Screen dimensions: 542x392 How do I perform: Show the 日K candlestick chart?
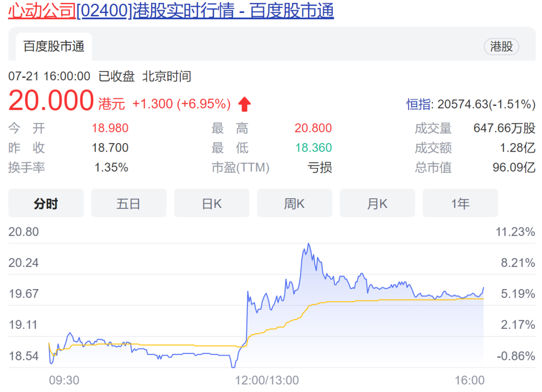click(211, 203)
